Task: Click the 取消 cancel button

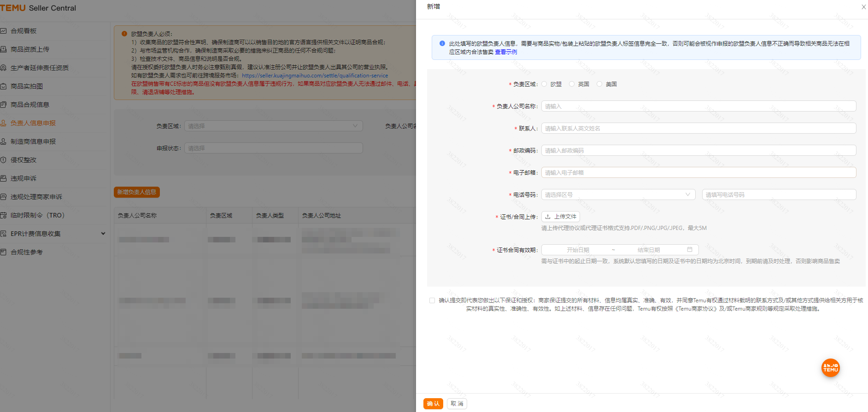Action: [457, 404]
